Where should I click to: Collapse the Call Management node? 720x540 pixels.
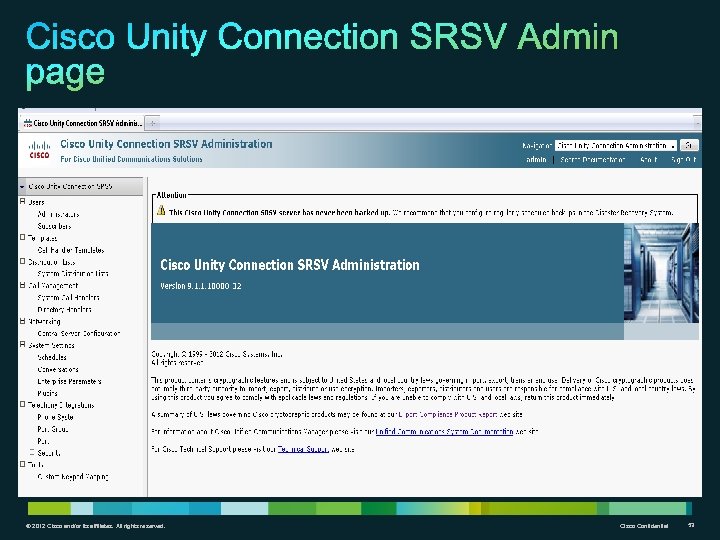(x=22, y=285)
